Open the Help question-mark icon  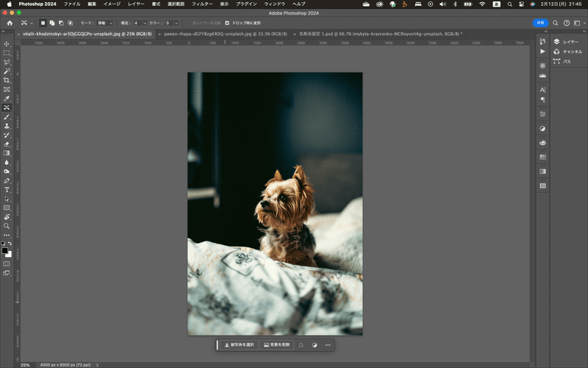click(x=566, y=23)
